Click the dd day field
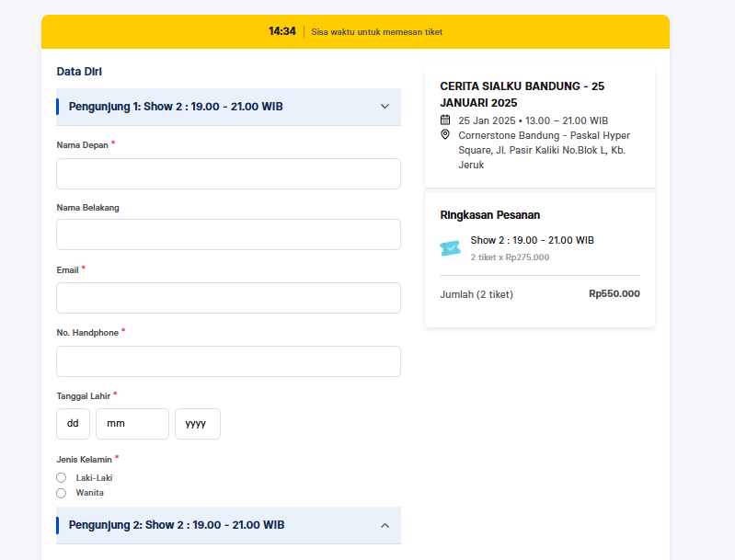 click(73, 424)
